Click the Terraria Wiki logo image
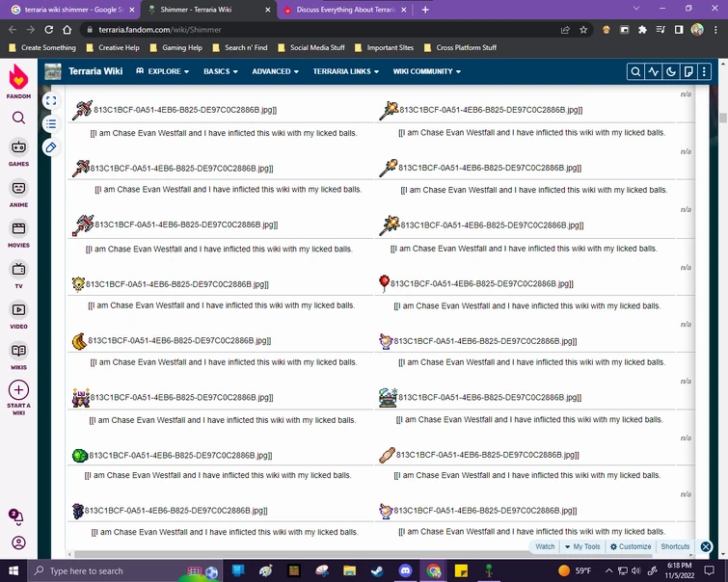 [53, 71]
